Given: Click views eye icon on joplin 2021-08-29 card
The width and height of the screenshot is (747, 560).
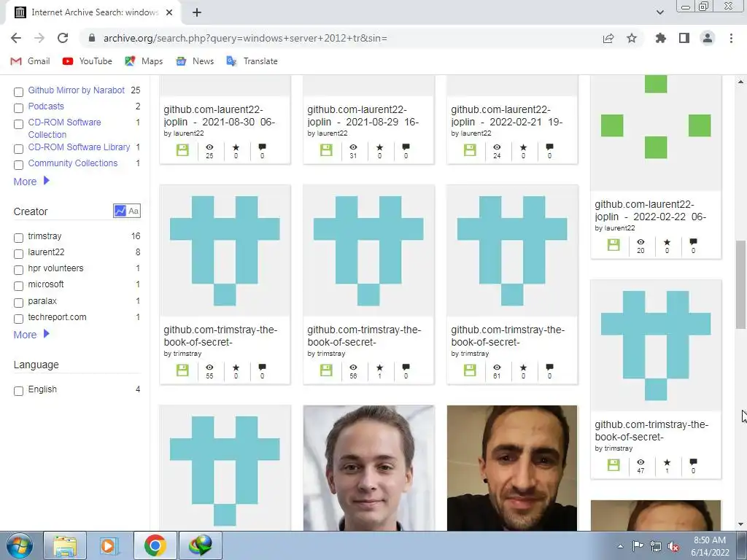Looking at the screenshot, I should pyautogui.click(x=353, y=147).
